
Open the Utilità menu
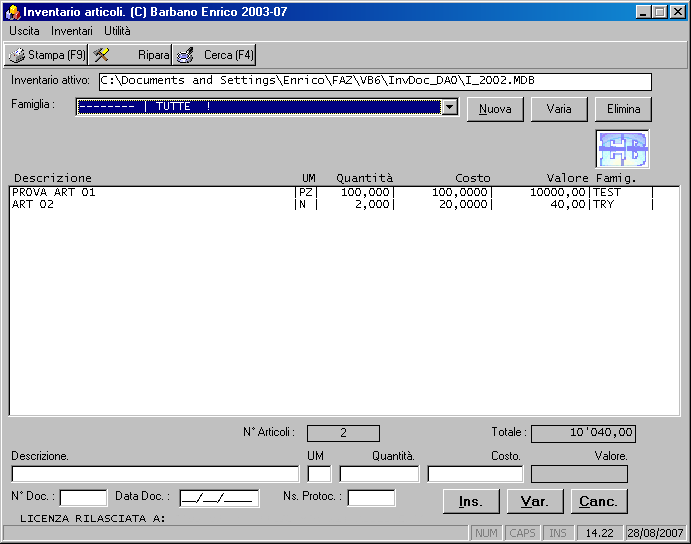[x=117, y=31]
